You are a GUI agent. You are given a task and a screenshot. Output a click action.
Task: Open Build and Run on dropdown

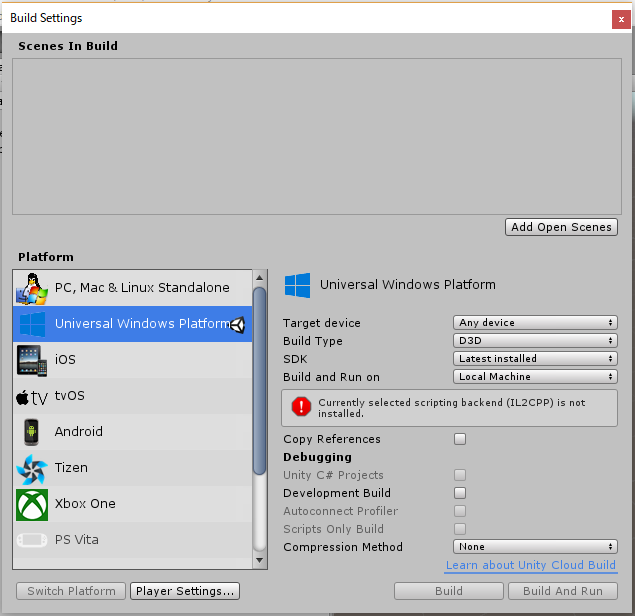point(535,377)
